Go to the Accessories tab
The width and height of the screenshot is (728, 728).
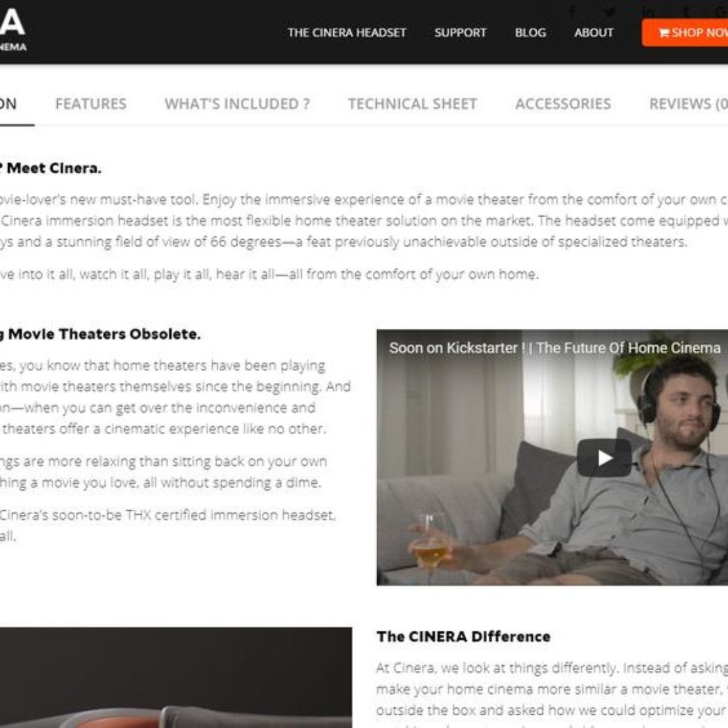pos(563,104)
